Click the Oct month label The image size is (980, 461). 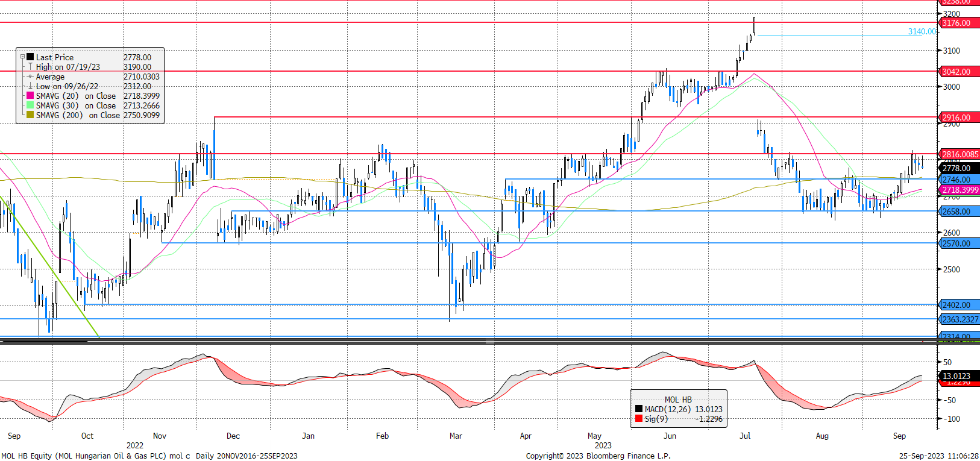point(87,436)
